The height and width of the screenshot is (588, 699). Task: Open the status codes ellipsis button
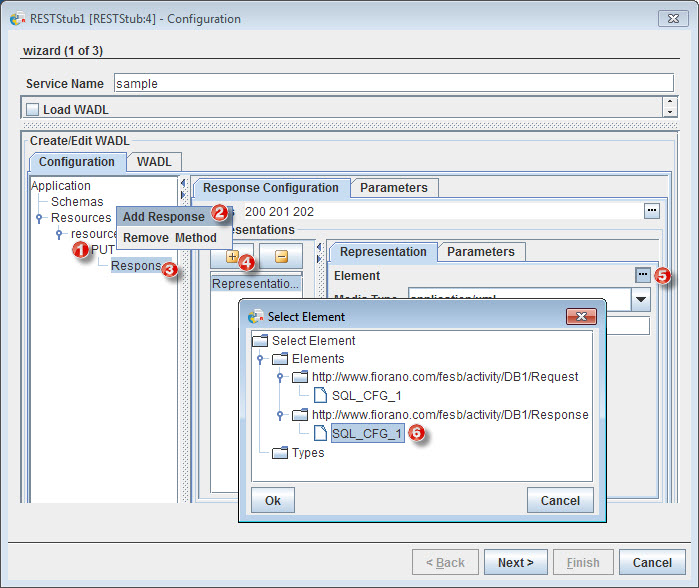point(652,210)
